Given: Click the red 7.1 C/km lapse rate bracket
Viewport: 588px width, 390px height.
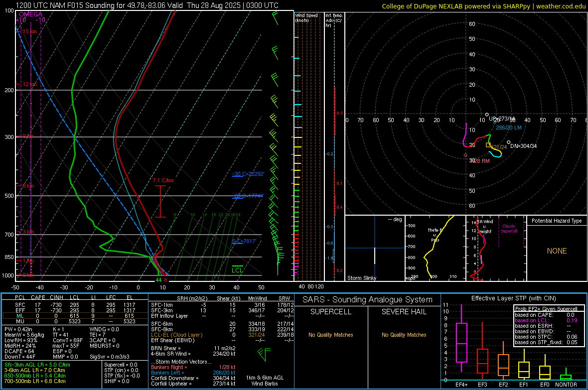Looking at the screenshot, I should [160, 201].
